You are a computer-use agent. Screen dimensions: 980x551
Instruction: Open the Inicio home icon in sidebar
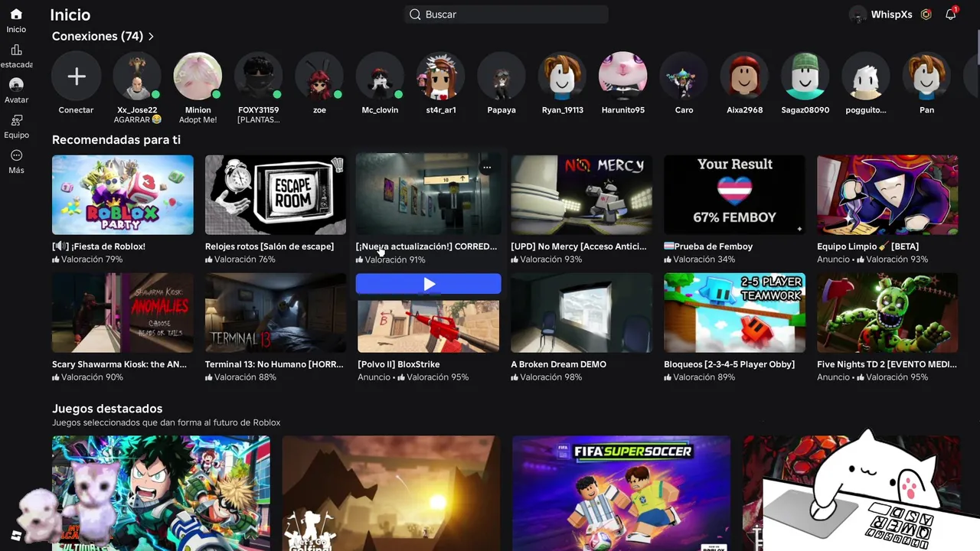point(16,15)
